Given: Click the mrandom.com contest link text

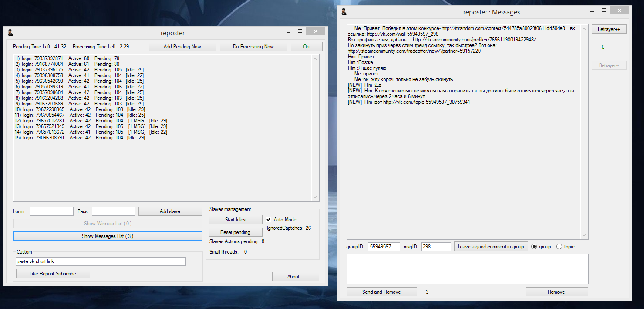Looking at the screenshot, I should (x=503, y=28).
